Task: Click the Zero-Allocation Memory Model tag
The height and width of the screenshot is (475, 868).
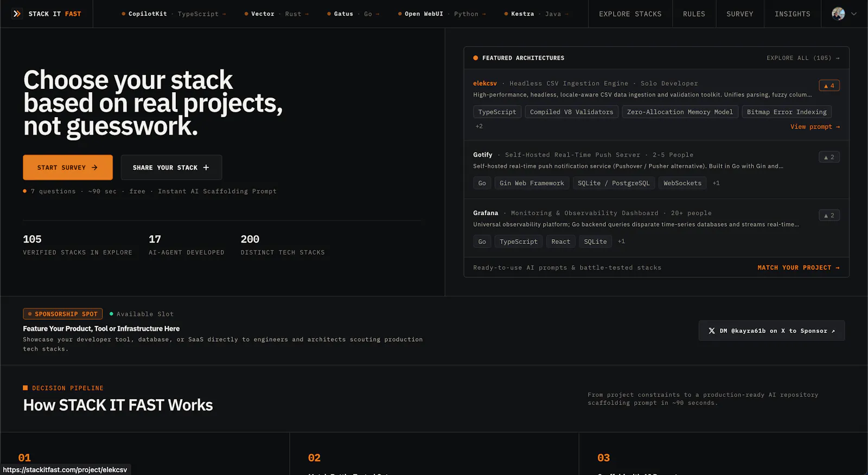Action: (x=680, y=112)
